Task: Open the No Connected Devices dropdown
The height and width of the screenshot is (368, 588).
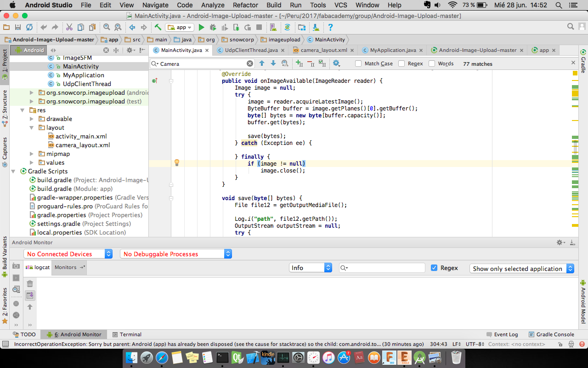Action: 68,254
